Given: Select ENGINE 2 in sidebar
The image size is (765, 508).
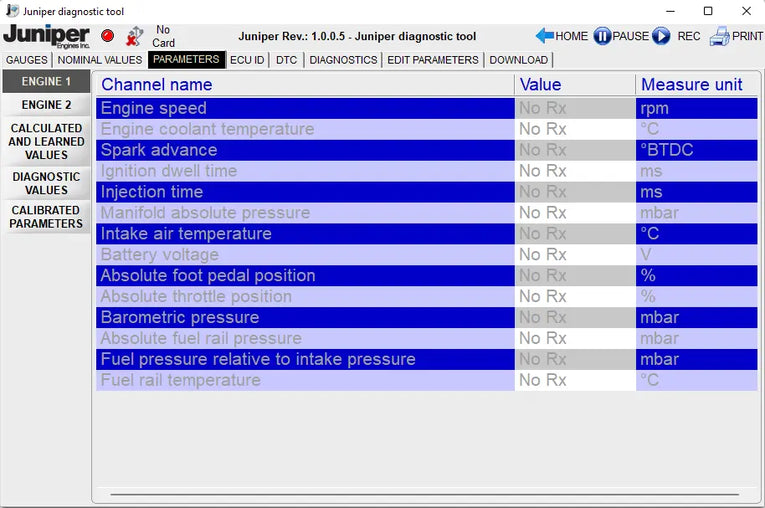Looking at the screenshot, I should click(46, 105).
